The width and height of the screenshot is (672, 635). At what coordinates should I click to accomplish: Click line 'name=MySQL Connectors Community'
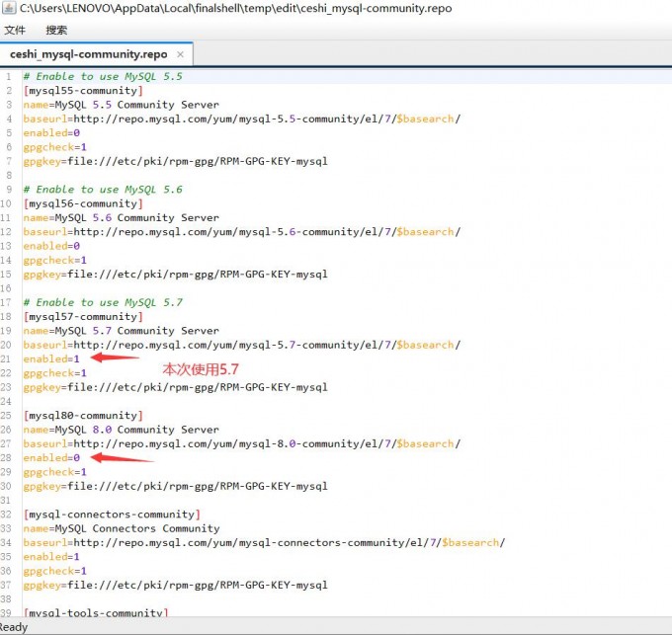click(122, 528)
